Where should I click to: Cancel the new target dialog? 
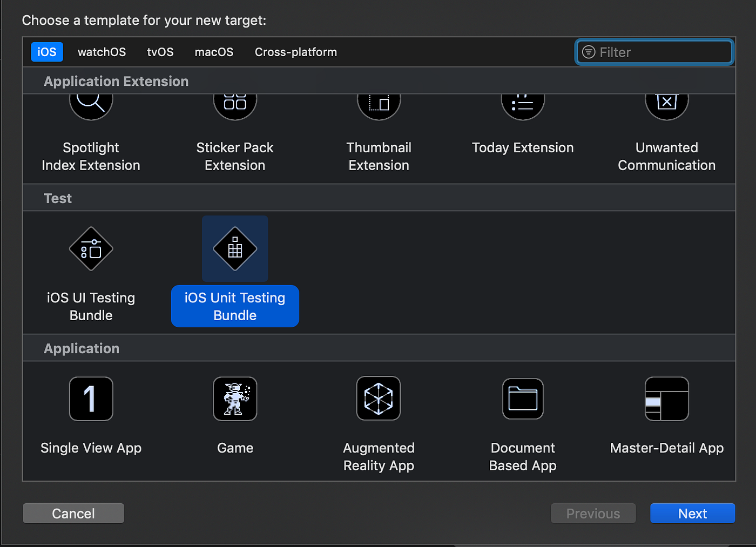[x=73, y=513]
